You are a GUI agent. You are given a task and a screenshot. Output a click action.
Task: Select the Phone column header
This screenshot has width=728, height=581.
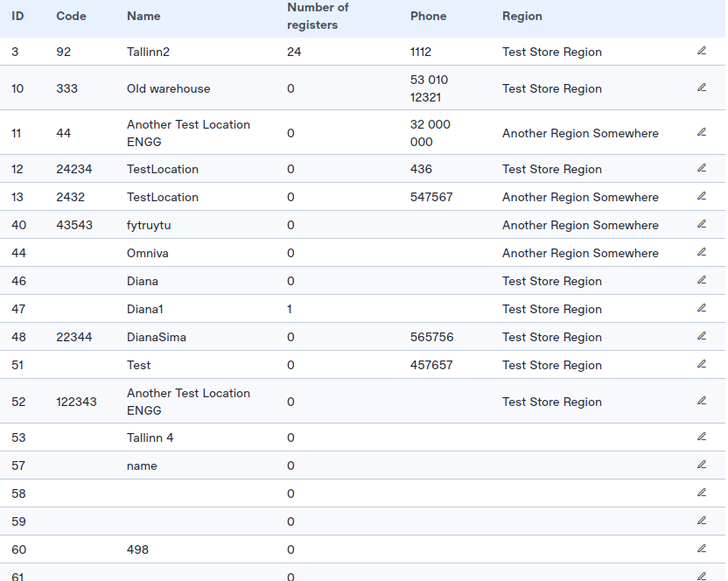[x=428, y=17]
